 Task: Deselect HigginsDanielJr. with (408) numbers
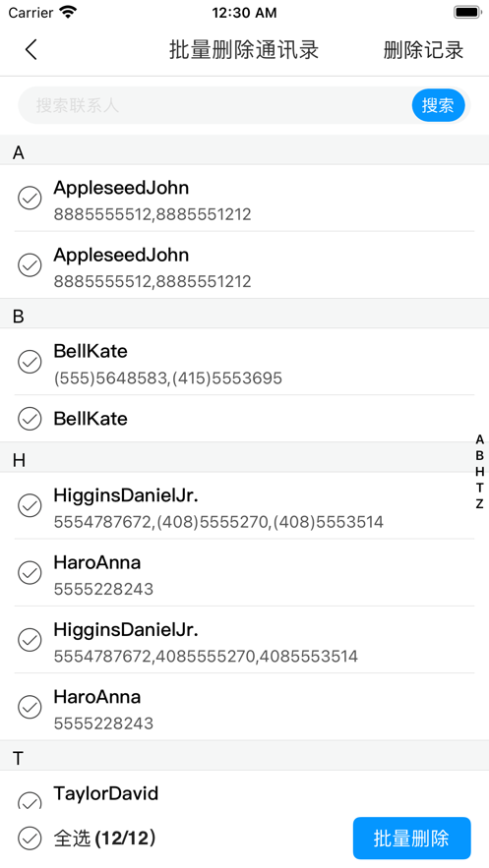point(30,505)
